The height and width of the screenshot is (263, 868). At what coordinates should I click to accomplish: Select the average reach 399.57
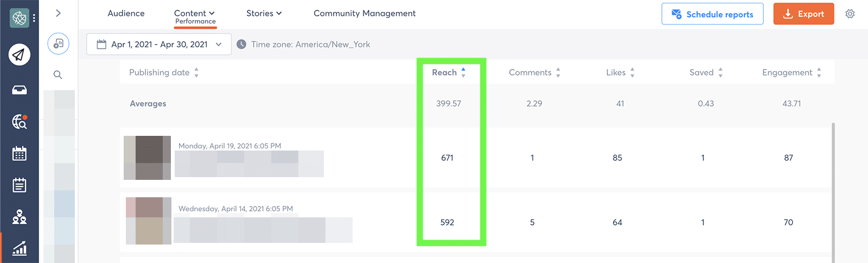[449, 104]
